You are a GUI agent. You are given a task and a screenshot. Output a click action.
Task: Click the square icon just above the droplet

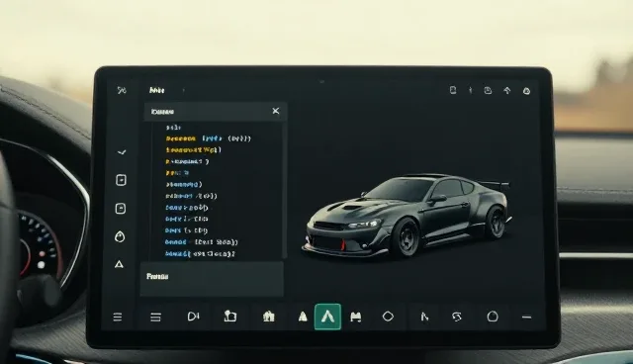[121, 209]
